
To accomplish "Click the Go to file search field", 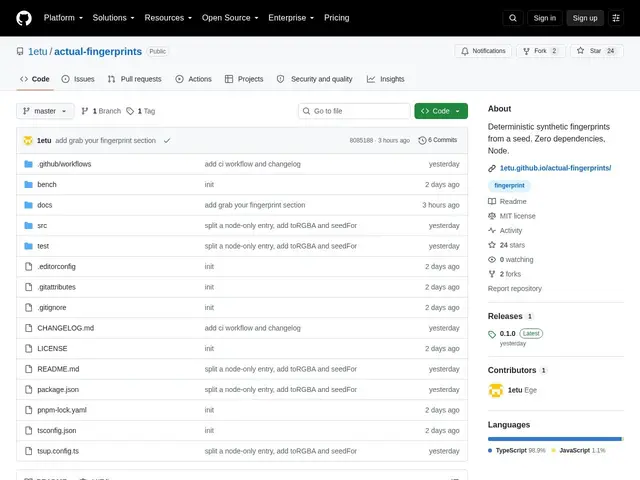I will click(x=354, y=111).
